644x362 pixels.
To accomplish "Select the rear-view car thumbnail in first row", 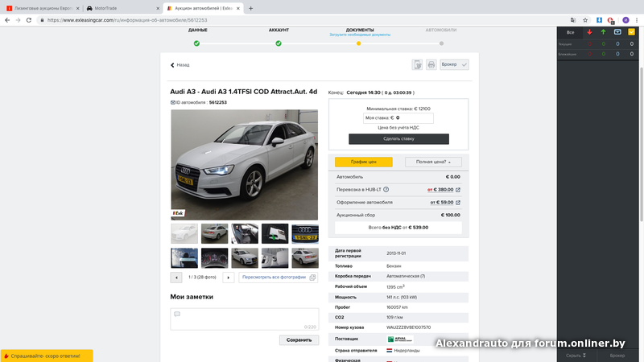I will coord(214,233).
